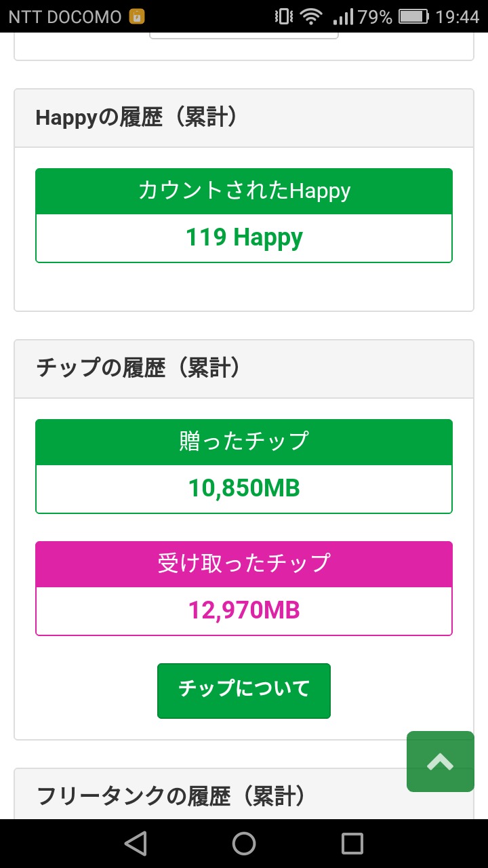Tap the チップの履歴（累計） section title
The height and width of the screenshot is (868, 488).
click(x=138, y=368)
